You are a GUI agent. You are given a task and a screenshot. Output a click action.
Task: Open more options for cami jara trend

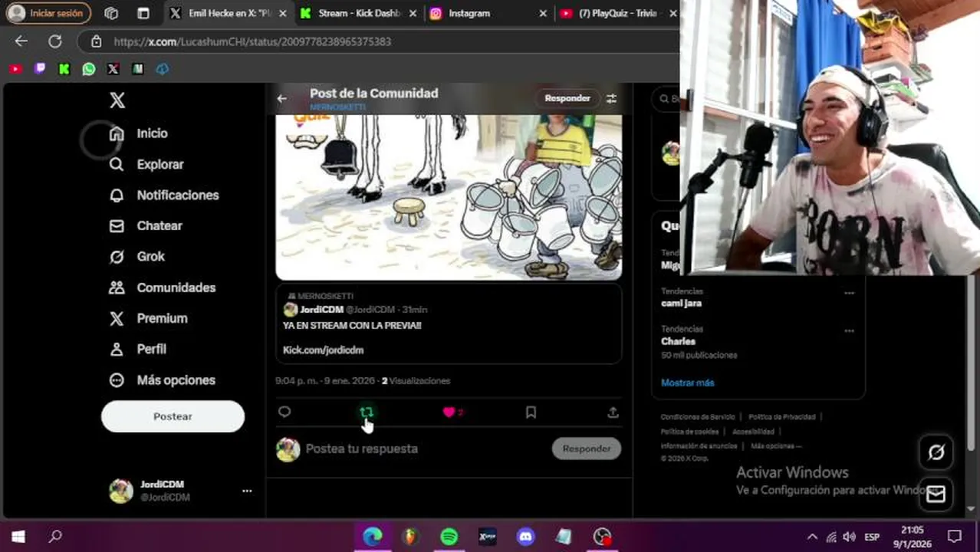849,293
